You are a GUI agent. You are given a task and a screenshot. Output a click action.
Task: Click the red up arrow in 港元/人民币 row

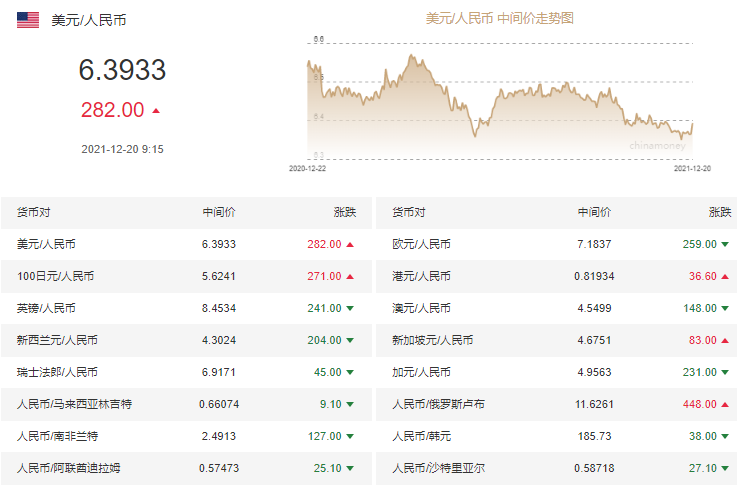725,276
